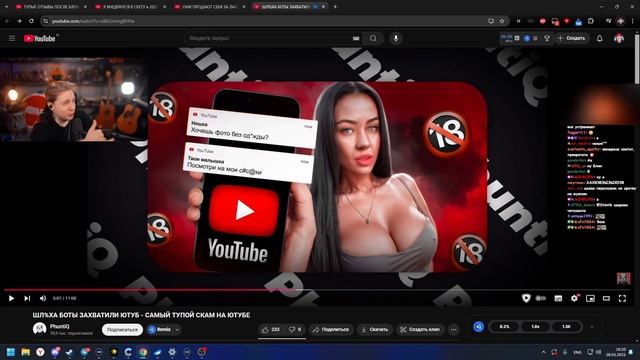Image resolution: width=640 pixels, height=360 pixels.
Task: Seek on the video progress bar
Action: [x=317, y=290]
